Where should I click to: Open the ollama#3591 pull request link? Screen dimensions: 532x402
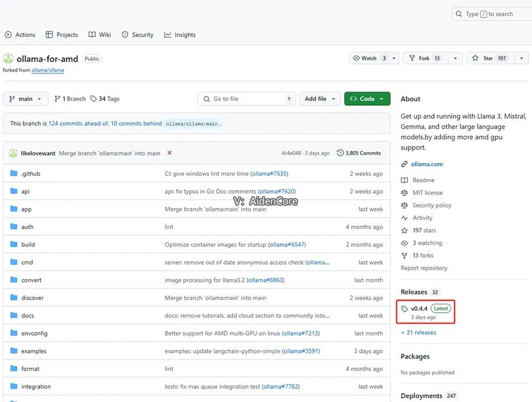[301, 351]
